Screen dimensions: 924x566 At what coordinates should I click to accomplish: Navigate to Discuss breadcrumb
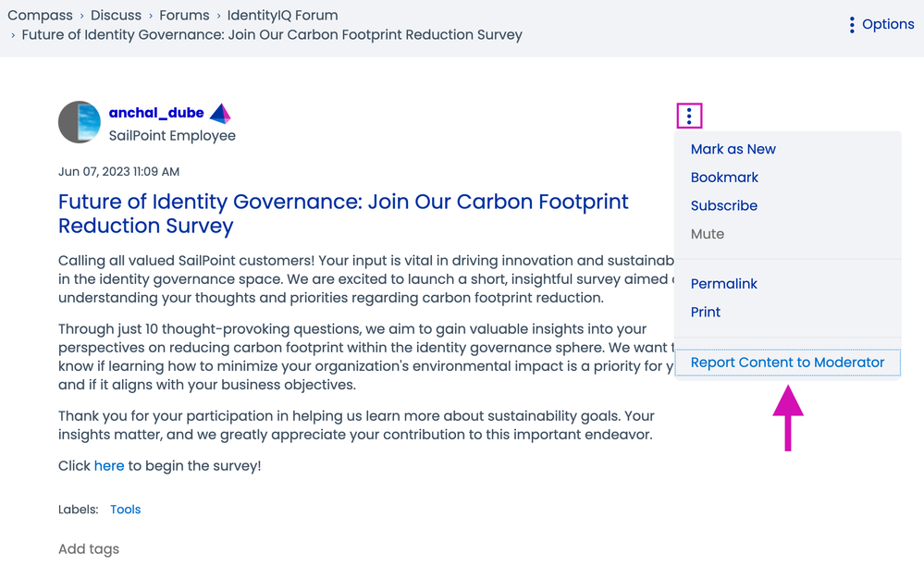click(x=116, y=15)
